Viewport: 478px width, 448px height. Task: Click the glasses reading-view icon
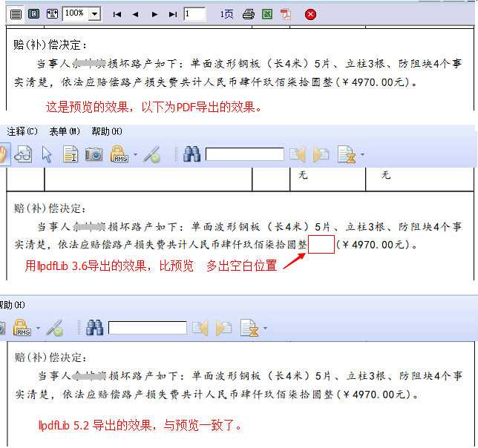tap(23, 154)
